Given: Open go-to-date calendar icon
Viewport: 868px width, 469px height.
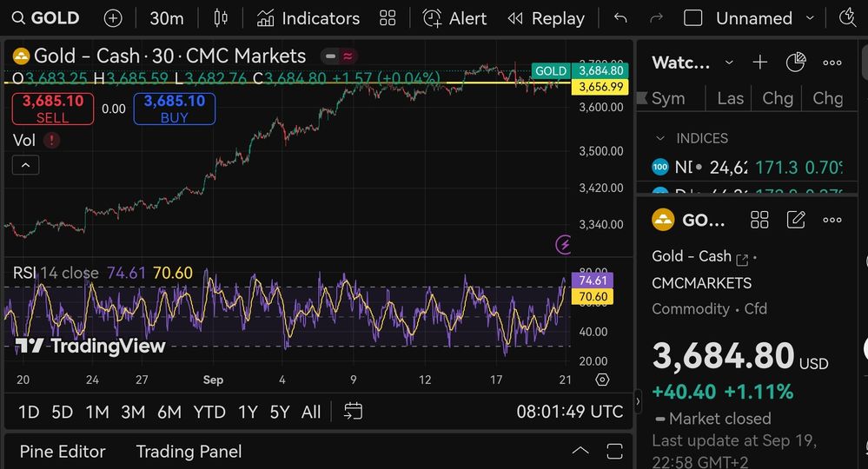Looking at the screenshot, I should point(353,412).
